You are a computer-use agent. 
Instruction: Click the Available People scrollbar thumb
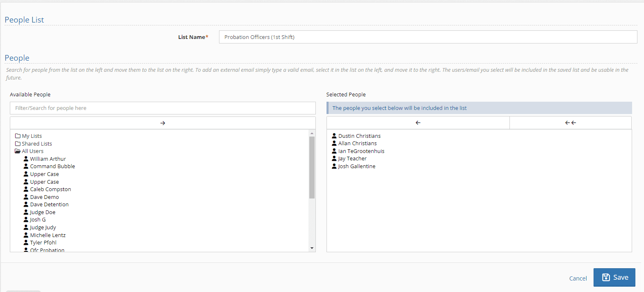(312, 167)
